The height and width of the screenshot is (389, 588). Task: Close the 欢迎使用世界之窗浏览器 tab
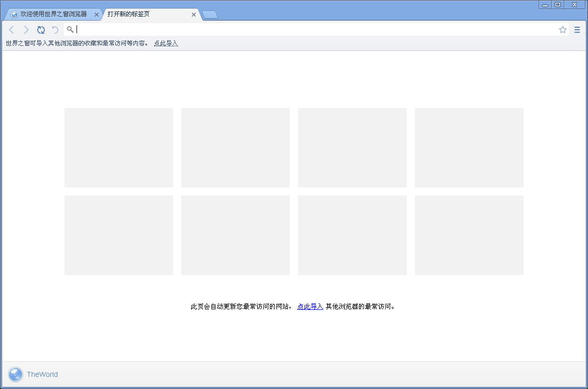click(97, 15)
